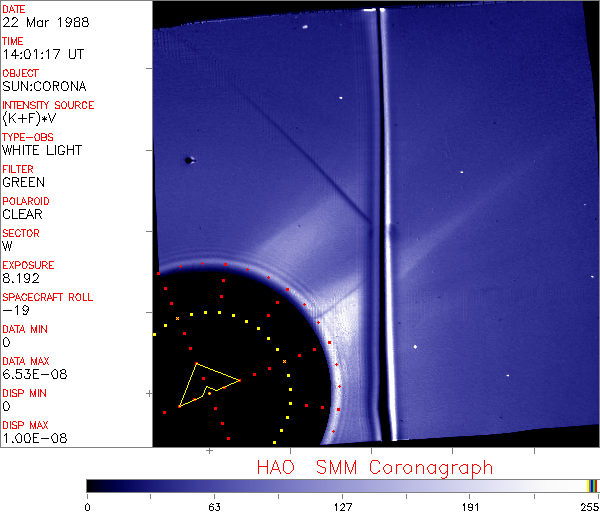This screenshot has width=600, height=512.
Task: Click the TYPE-OBS label
Action: coord(28,137)
